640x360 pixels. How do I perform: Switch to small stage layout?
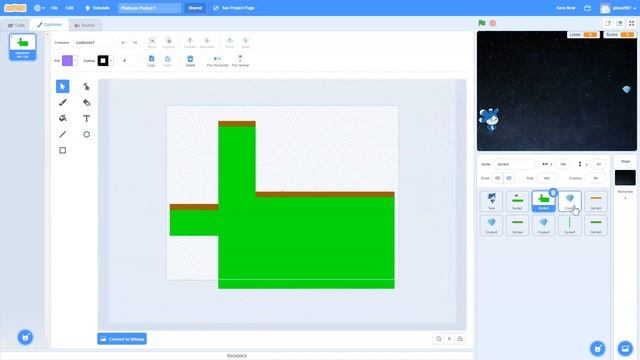tap(608, 23)
